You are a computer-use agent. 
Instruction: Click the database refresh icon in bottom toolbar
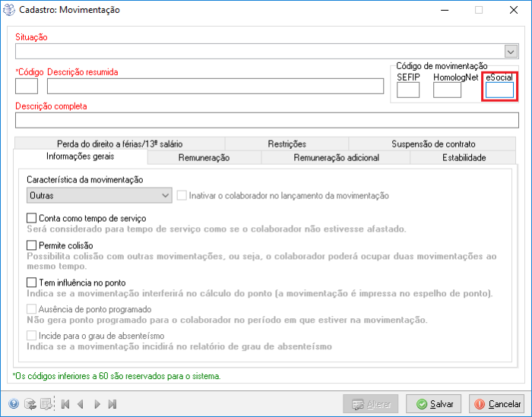pos(30,404)
